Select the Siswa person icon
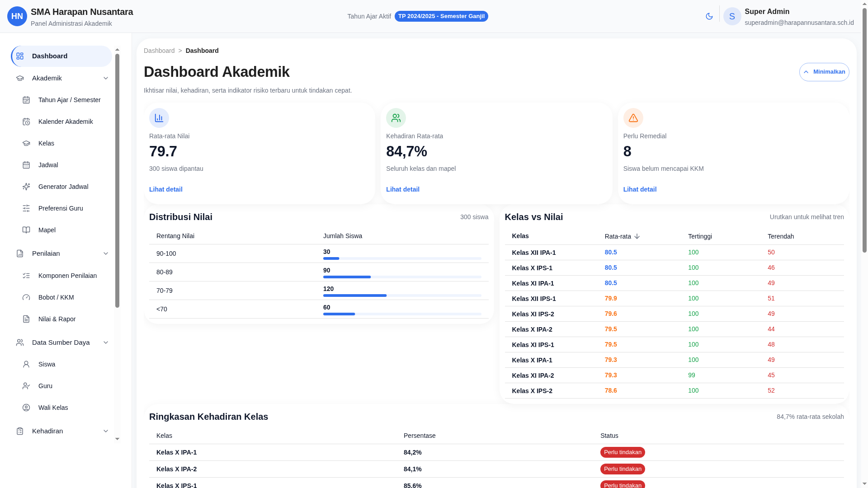Viewport: 868px width, 488px height. pos(27,364)
